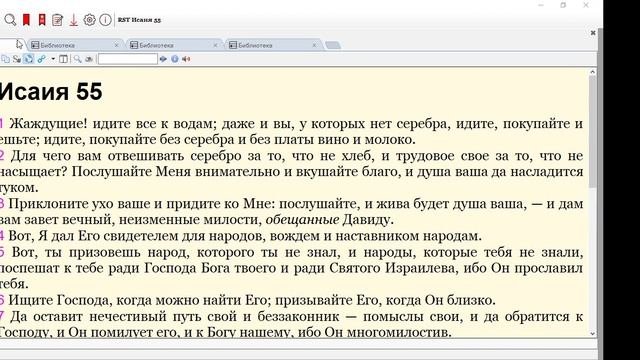Click the word 'Давиду' in verse 3
The image size is (640, 360).
pyautogui.click(x=366, y=220)
